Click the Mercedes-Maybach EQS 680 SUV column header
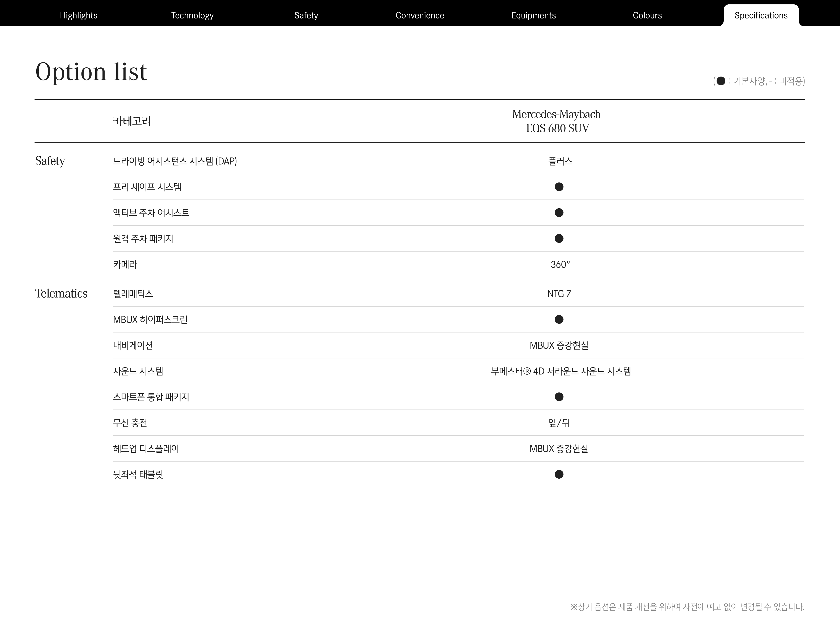The image size is (840, 630). tap(557, 121)
